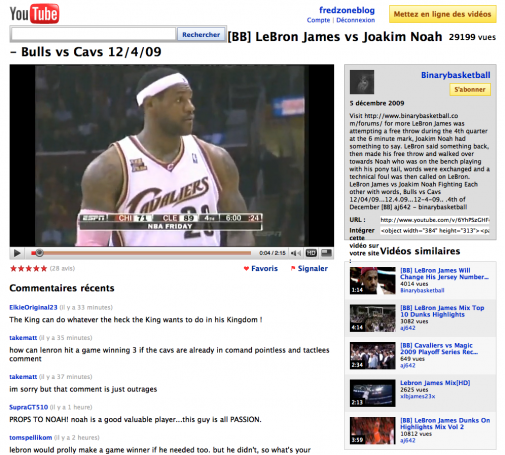Screen dimensions: 505x455
Task: Open 'LeBron James Will Change His Jersey Number' title link
Action: click(444, 274)
